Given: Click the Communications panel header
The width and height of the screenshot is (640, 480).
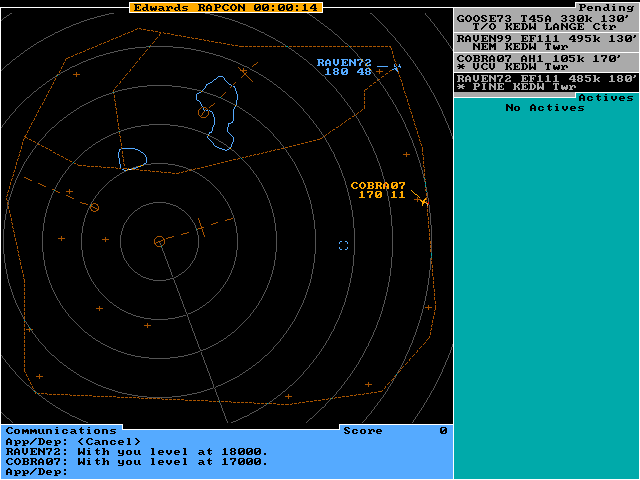Looking at the screenshot, I should (x=61, y=431).
